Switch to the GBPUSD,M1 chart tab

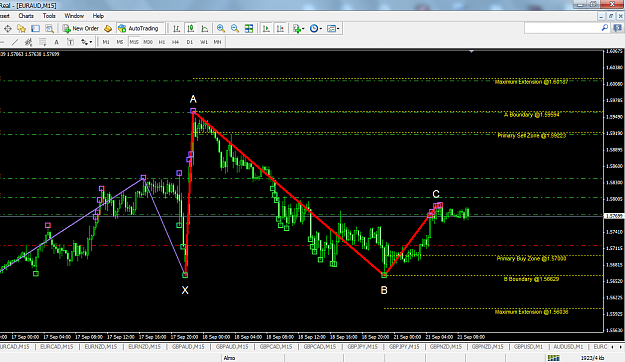coord(528,347)
